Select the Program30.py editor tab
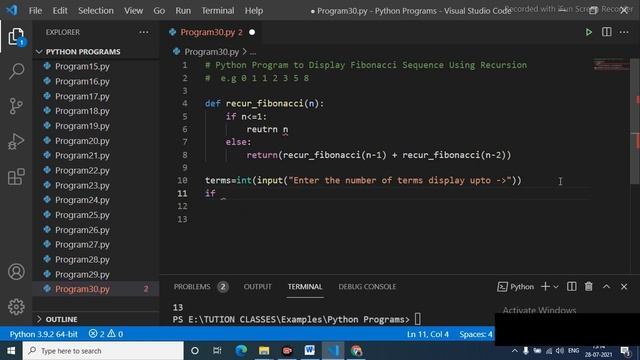 [211, 32]
